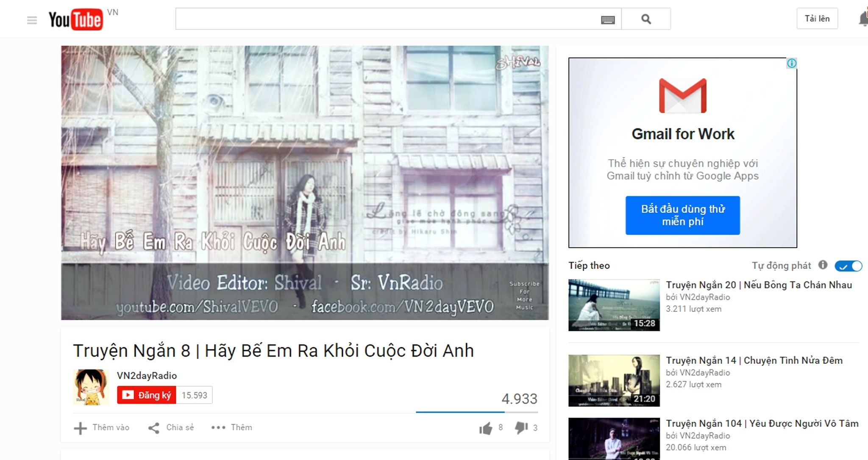Open the on-screen keyboard icon
Image resolution: width=868 pixels, height=460 pixels.
coord(608,19)
